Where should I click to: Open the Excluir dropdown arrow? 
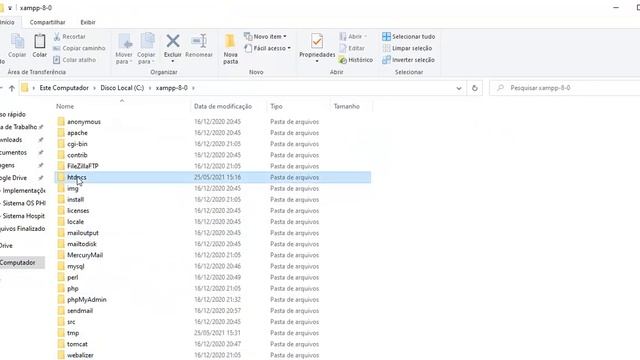(173, 61)
